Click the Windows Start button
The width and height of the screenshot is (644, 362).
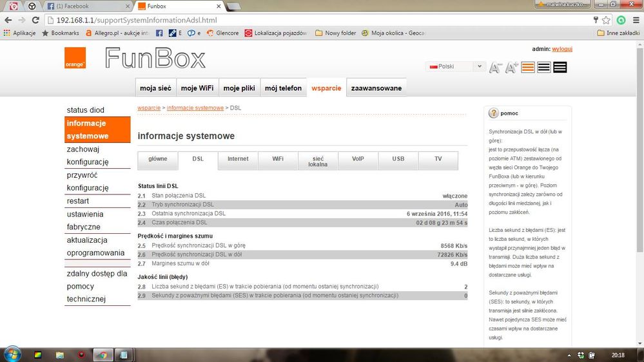click(12, 354)
